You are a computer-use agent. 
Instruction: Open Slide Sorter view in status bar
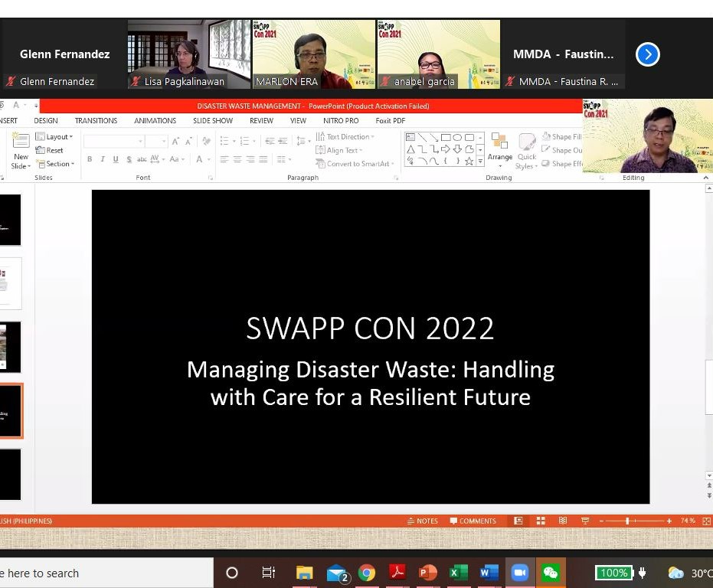click(x=541, y=521)
